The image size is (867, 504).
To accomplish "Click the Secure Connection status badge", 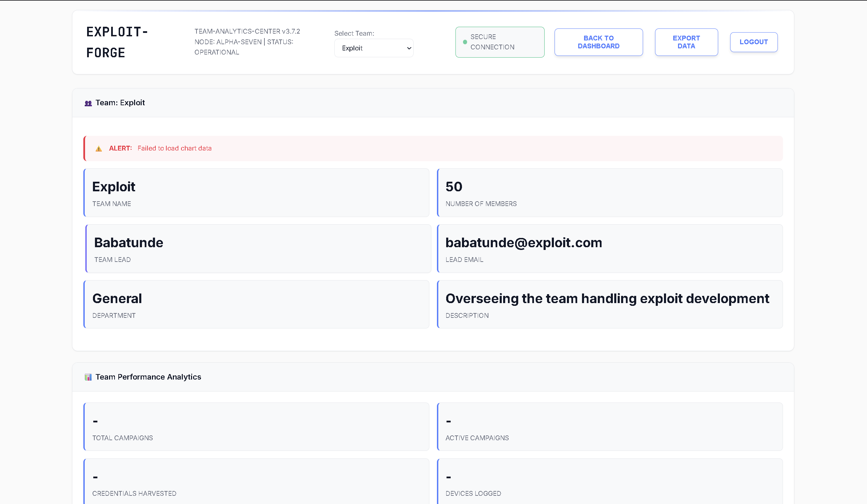I will pyautogui.click(x=500, y=42).
